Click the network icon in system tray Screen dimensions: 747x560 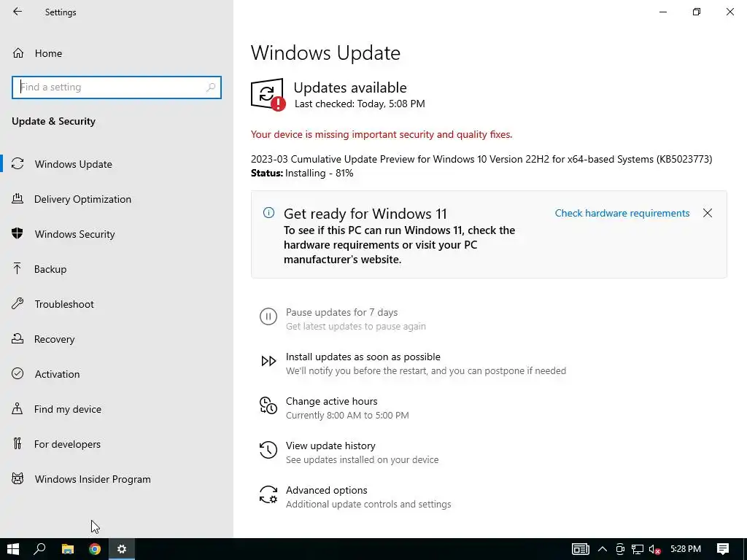[x=638, y=550]
